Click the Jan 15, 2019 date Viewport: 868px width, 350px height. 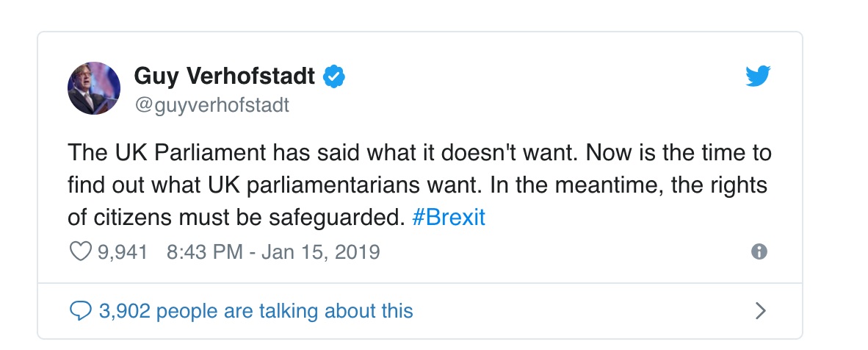pyautogui.click(x=319, y=253)
